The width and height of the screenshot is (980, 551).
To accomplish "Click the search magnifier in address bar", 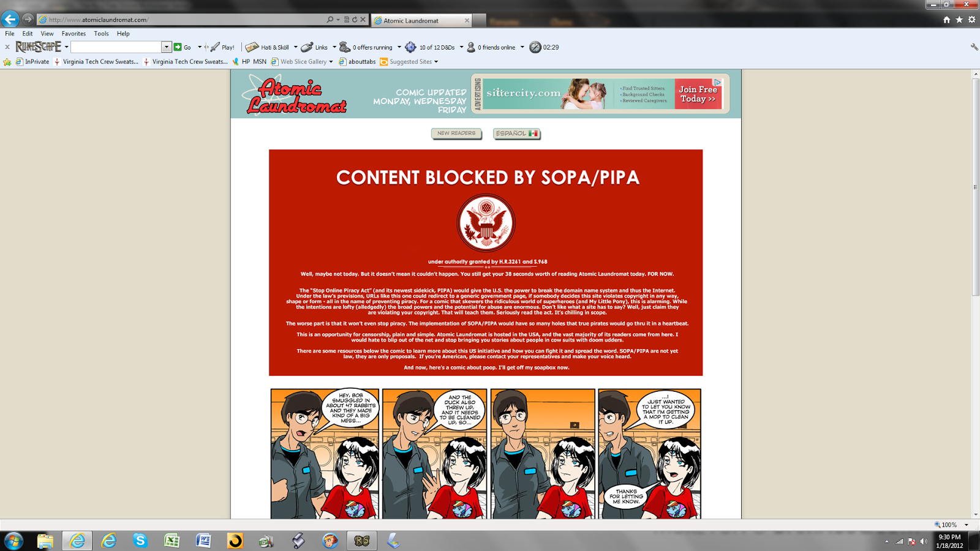I will 330,20.
